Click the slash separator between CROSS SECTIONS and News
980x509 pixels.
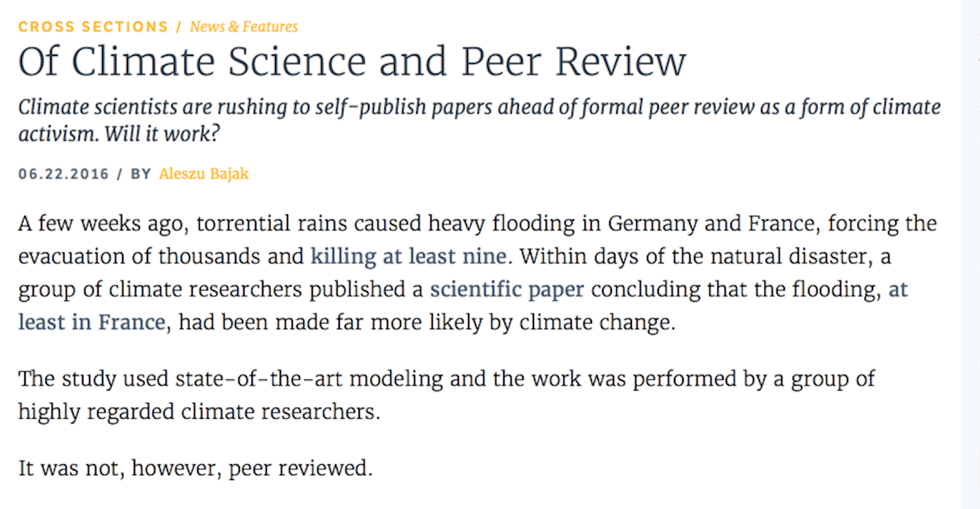(179, 27)
